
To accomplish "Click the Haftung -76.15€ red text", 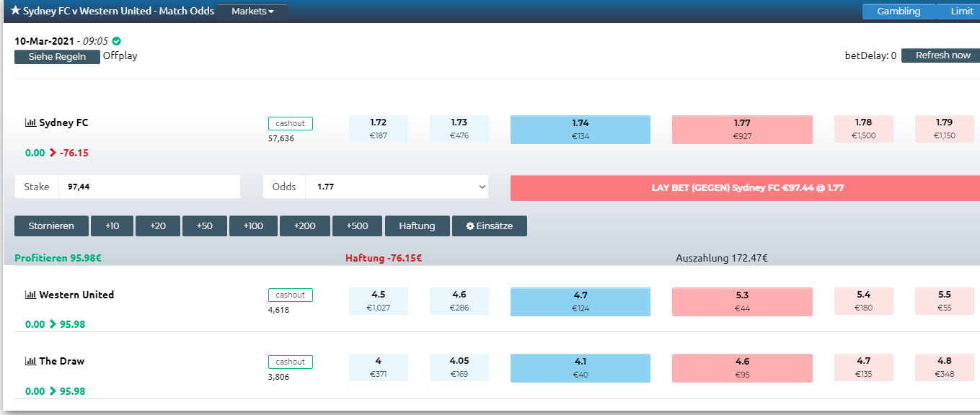I will click(x=384, y=258).
